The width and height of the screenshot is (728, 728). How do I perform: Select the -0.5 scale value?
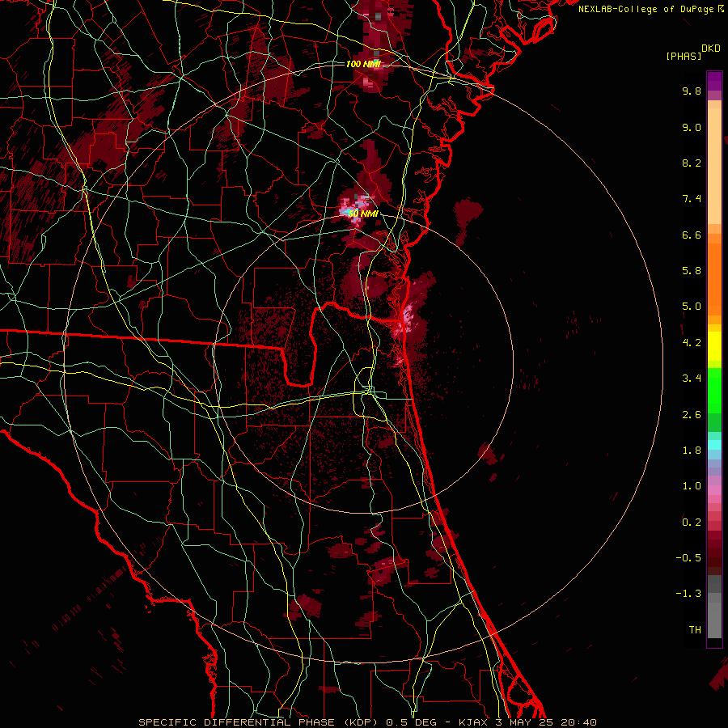[688, 558]
